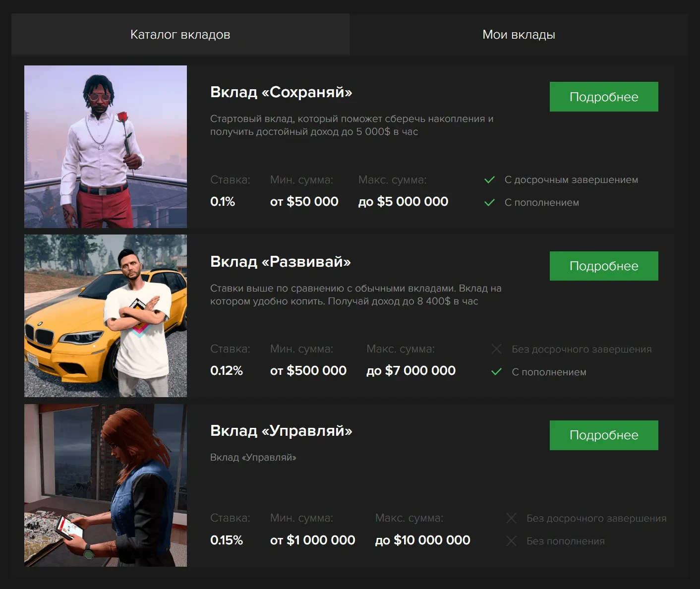The width and height of the screenshot is (700, 589).
Task: Click the minimum amount от $500 000
Action: 308,371
